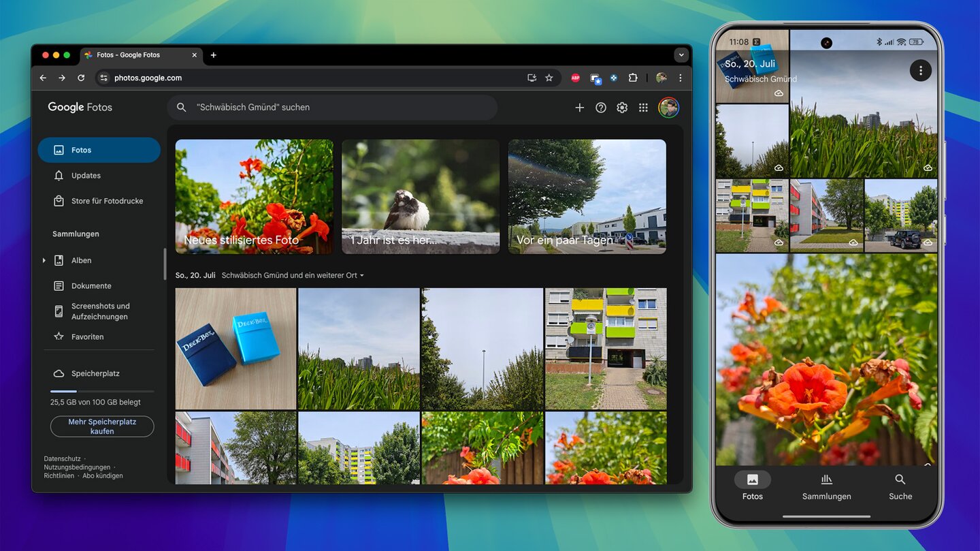This screenshot has width=980, height=551.
Task: Click the magnifier icon in search bar
Action: point(182,107)
